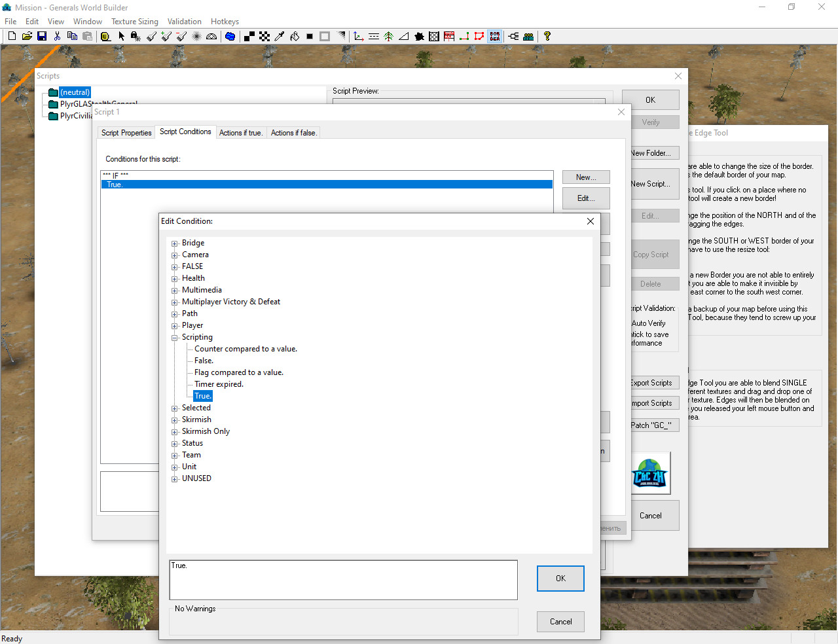Screen dimensions: 838x644
Task: Select the "Timer expired." condition
Action: coord(219,384)
